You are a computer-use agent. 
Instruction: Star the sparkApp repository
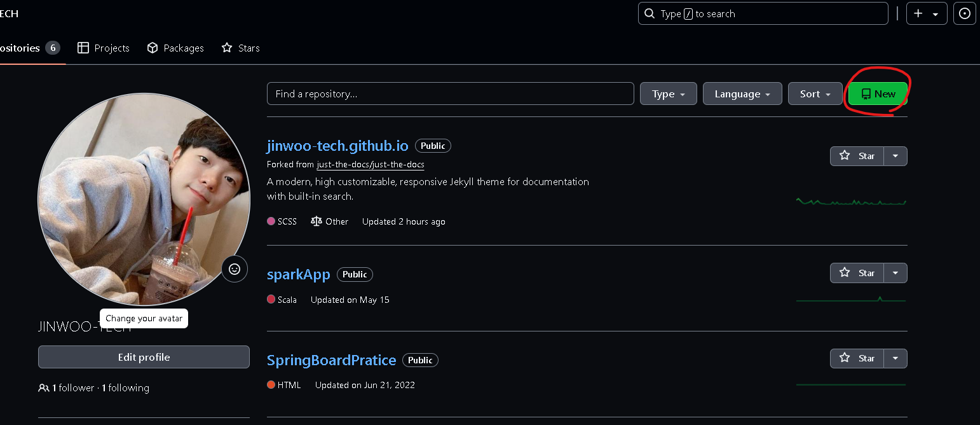(857, 273)
